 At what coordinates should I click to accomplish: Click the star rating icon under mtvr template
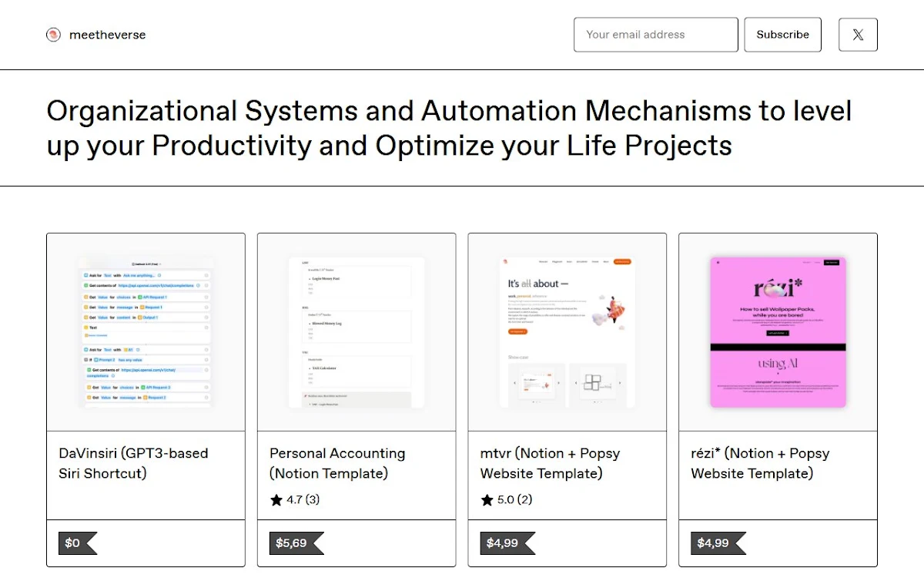[x=487, y=500]
